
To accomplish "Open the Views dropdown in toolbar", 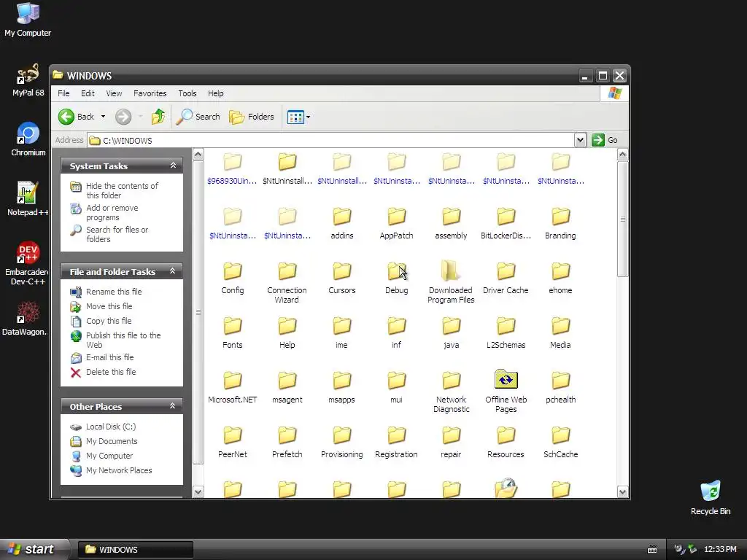I will tap(298, 117).
